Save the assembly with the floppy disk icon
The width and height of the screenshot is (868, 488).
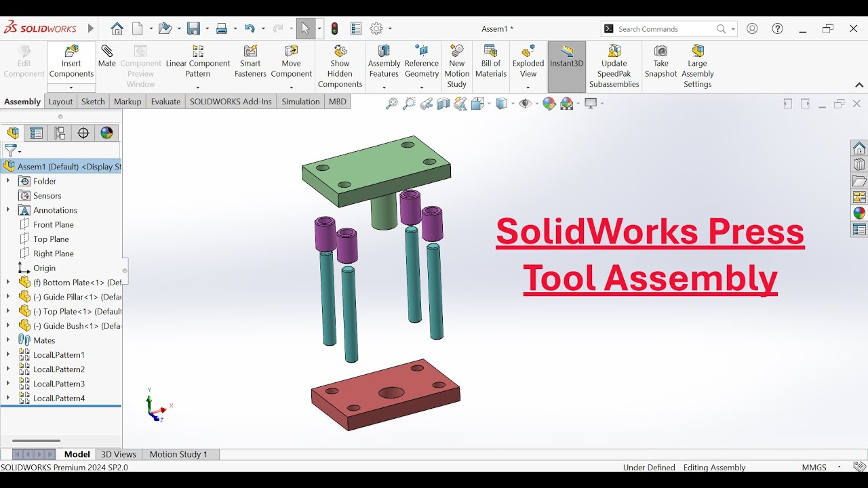point(193,28)
